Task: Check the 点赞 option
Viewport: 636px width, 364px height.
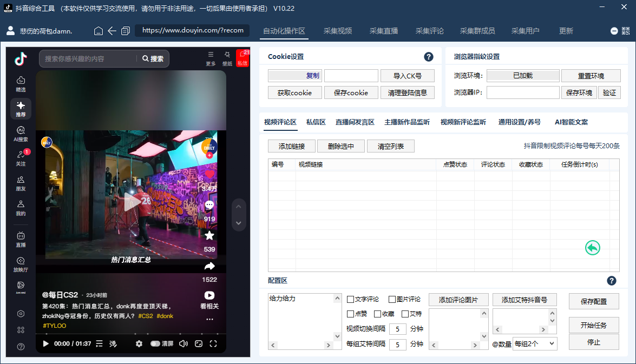Action: point(350,314)
